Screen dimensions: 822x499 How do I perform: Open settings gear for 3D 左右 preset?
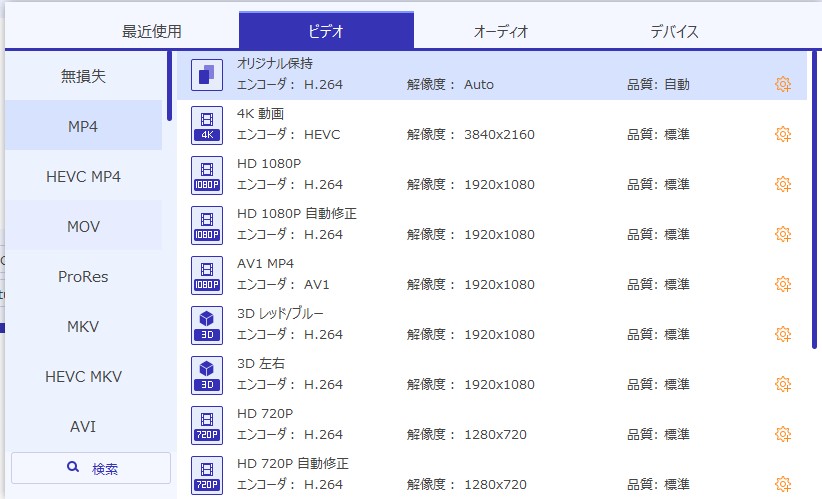(783, 384)
